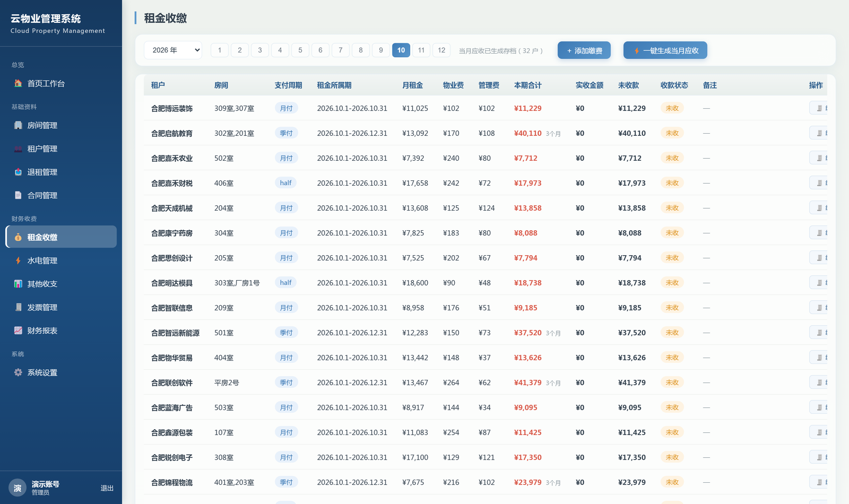Click monthly rent ¥18,600 cell

coord(415,283)
